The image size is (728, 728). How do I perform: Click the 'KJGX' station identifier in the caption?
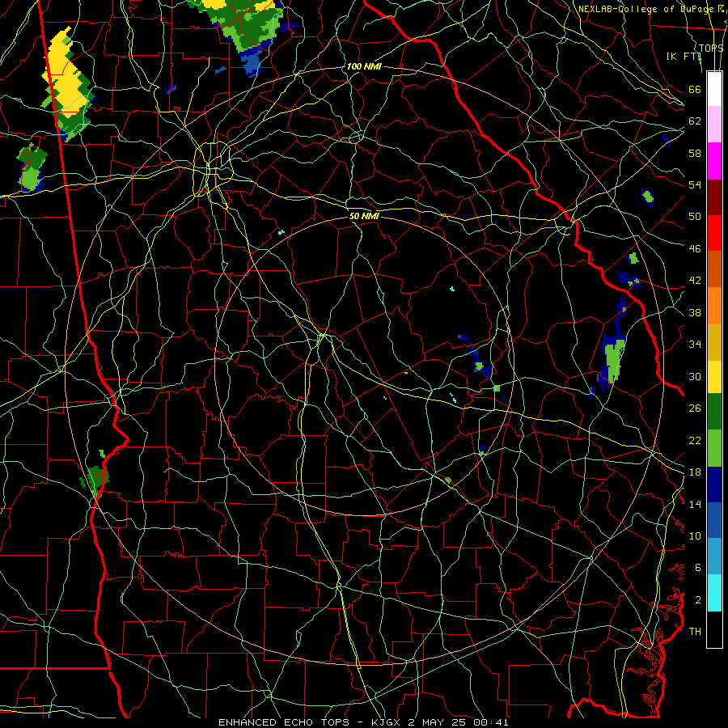coord(385,722)
